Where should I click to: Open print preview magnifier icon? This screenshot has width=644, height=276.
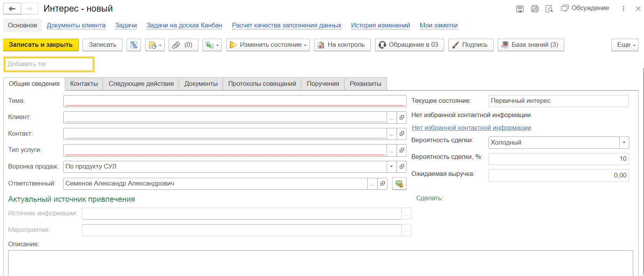pyautogui.click(x=549, y=9)
